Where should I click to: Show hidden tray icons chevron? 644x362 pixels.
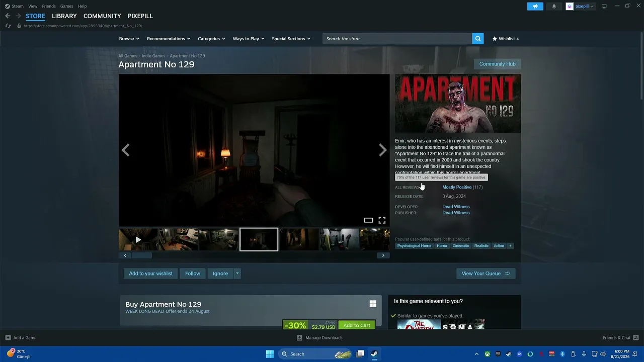click(x=476, y=354)
